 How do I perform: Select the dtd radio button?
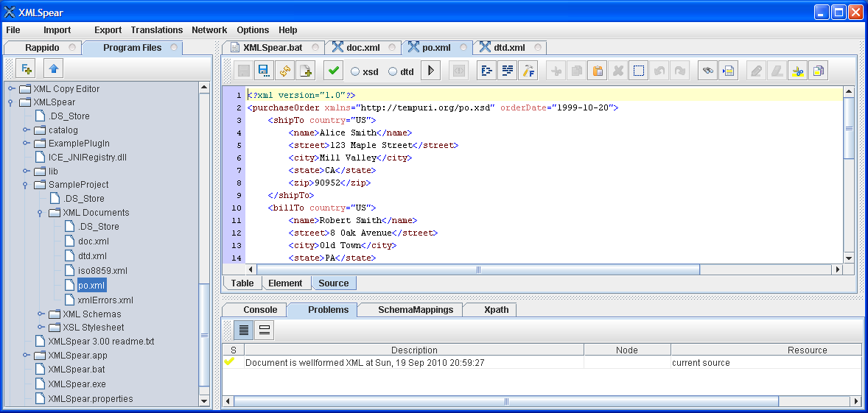(392, 71)
